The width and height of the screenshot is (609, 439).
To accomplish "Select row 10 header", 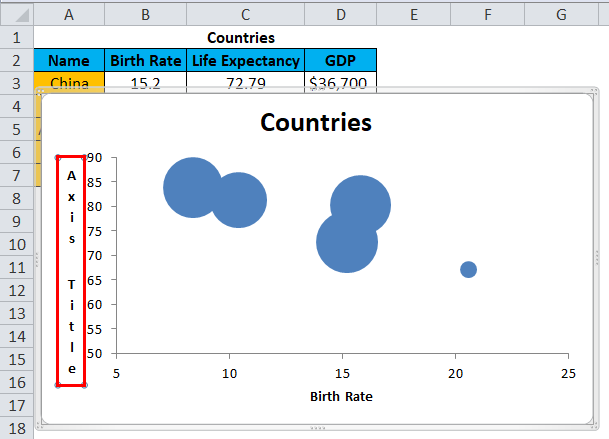I will (17, 244).
